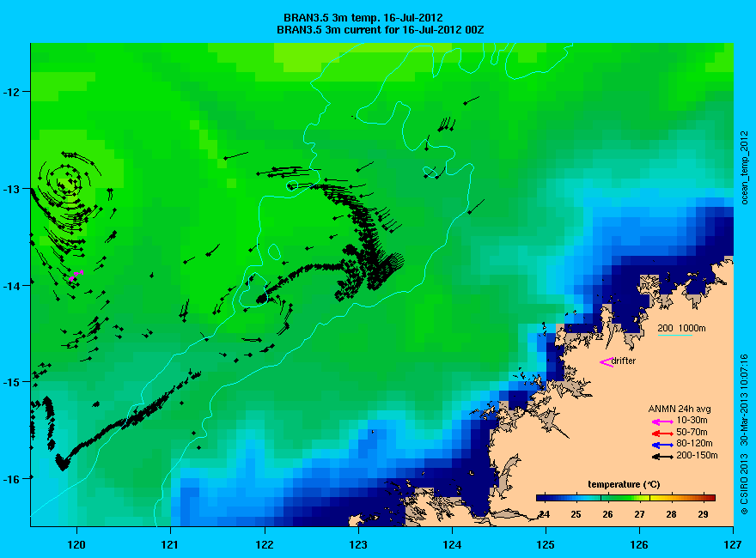Click the vertical 'ocean_temp_2012' side label
This screenshot has height=558, width=756.
745,168
